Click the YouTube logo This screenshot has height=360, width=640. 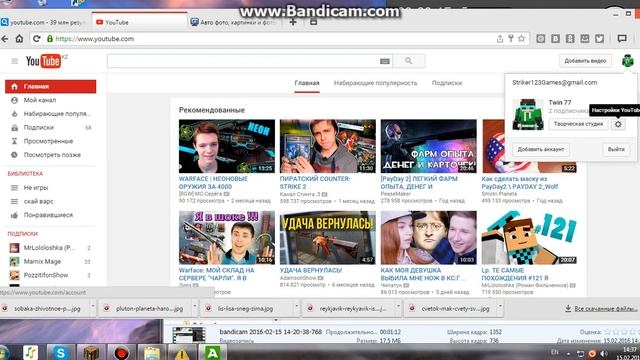click(x=44, y=61)
